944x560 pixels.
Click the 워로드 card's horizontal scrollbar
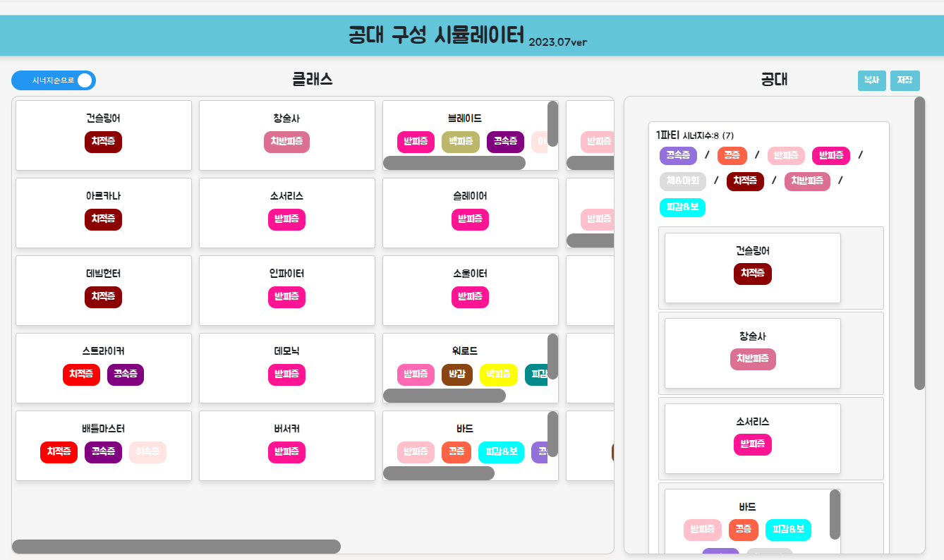coord(444,396)
